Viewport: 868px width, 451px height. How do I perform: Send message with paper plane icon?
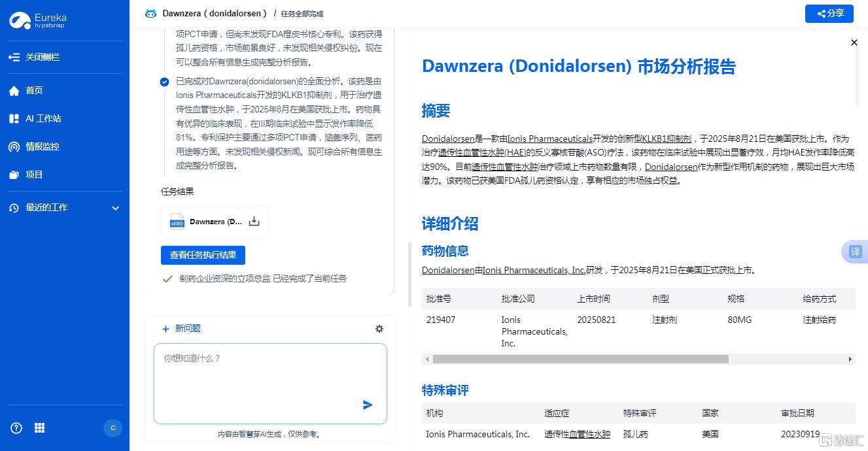pyautogui.click(x=368, y=405)
